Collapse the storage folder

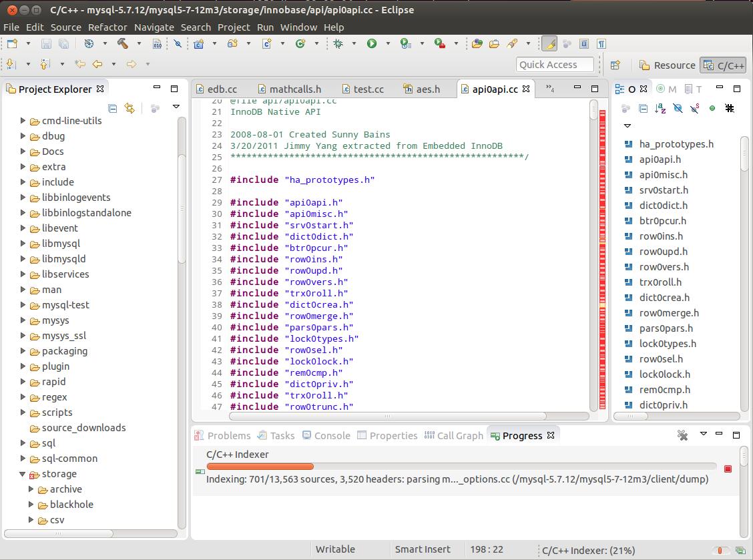23,474
